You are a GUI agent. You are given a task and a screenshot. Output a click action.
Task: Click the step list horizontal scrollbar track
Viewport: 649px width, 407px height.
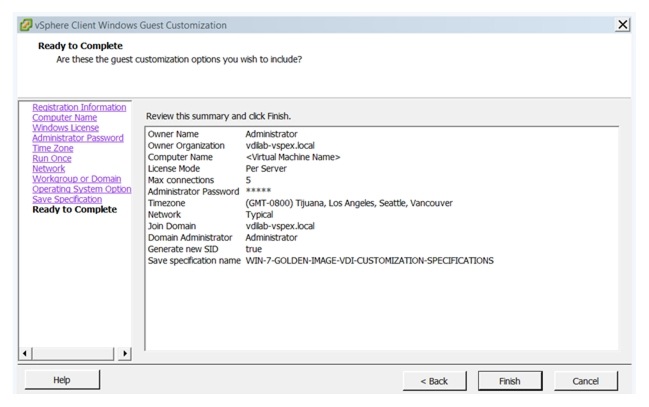(x=73, y=354)
